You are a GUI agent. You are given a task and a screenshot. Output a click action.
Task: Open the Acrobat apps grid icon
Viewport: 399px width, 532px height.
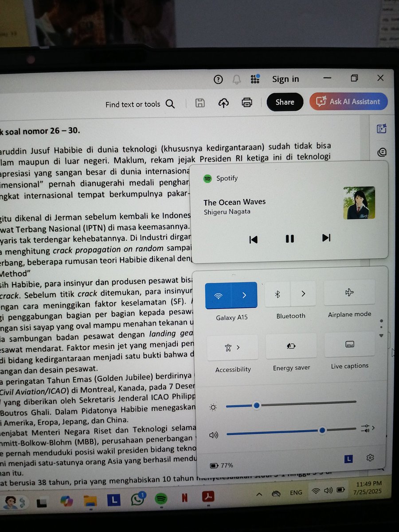(255, 79)
